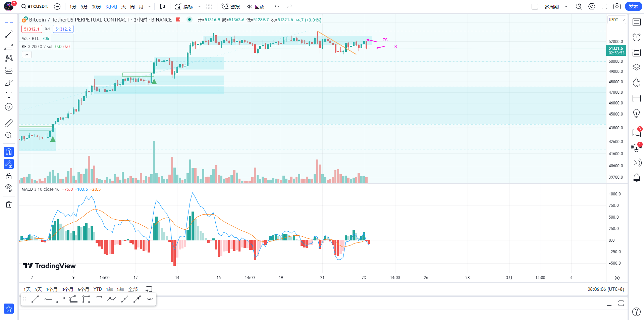Open the object tree layers panel
The height and width of the screenshot is (320, 644).
pyautogui.click(x=636, y=67)
